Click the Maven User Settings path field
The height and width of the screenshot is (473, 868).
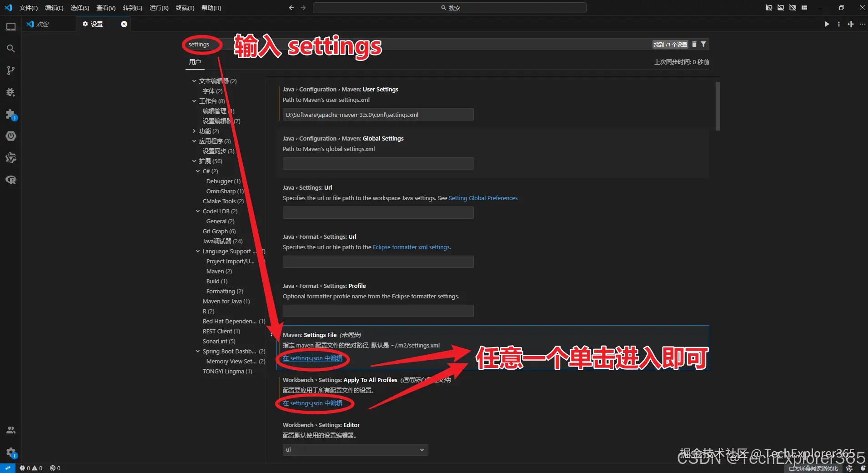tap(378, 115)
